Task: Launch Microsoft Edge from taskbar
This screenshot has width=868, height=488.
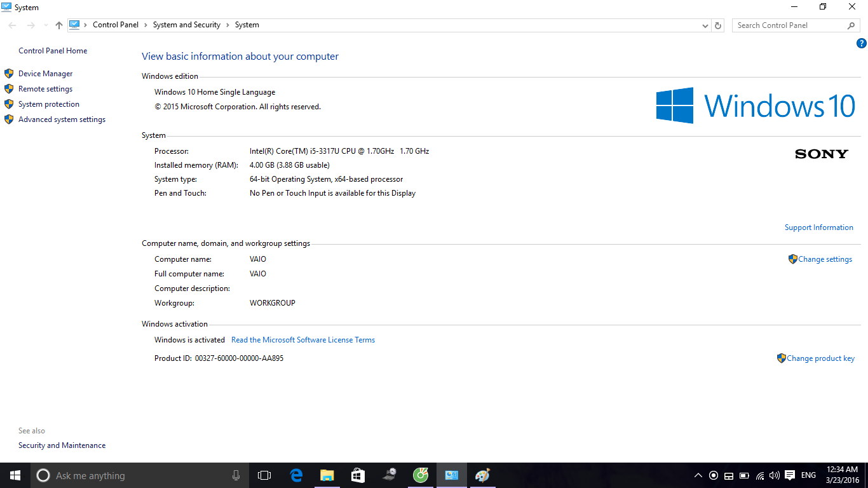Action: point(295,475)
